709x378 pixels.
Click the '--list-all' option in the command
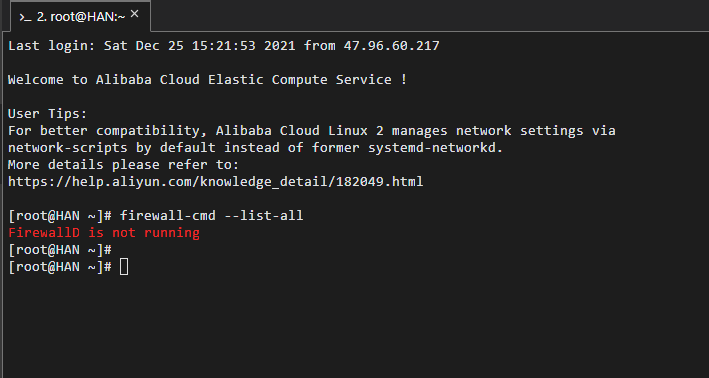[264, 216]
